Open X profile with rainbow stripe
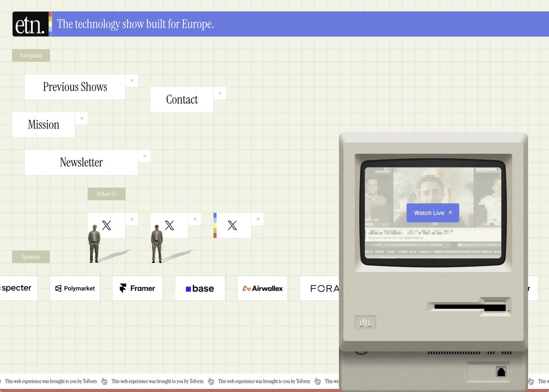 (x=232, y=226)
